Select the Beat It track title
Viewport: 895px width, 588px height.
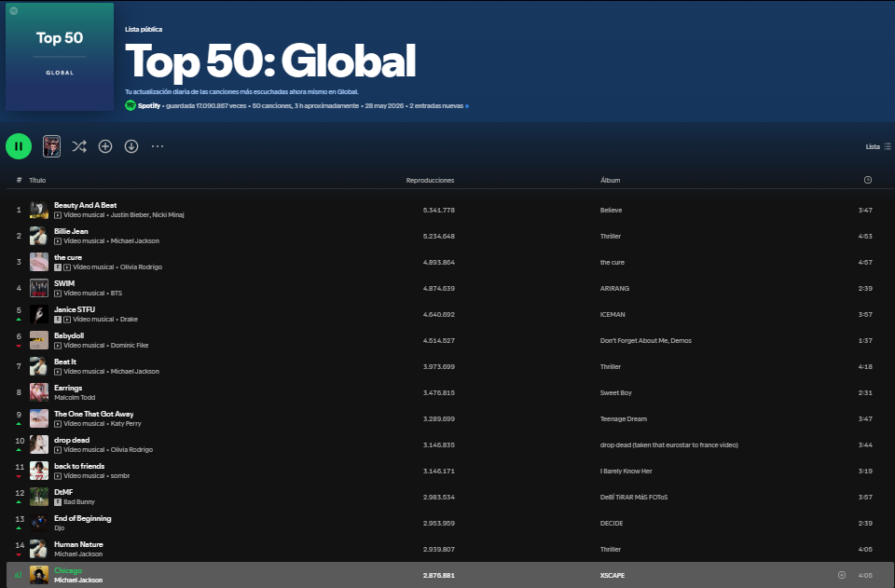[x=65, y=362]
